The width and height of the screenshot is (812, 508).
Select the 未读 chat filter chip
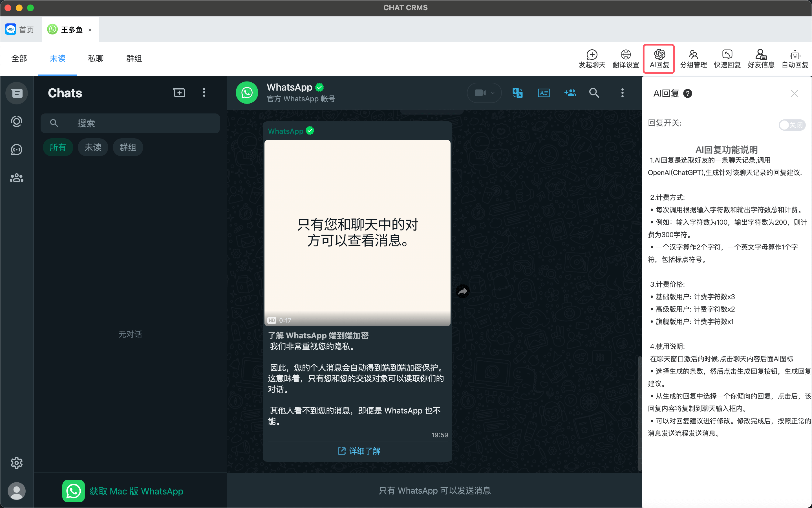(93, 147)
